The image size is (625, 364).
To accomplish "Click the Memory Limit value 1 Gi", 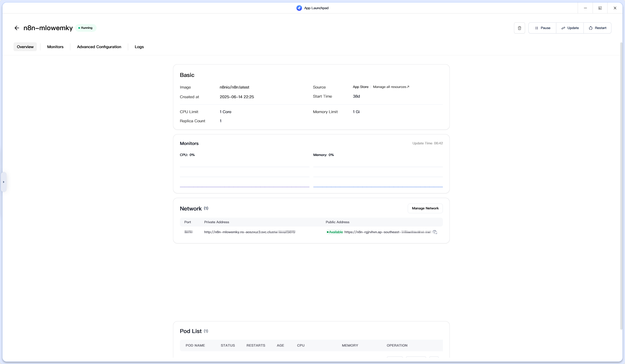I will coord(356,112).
